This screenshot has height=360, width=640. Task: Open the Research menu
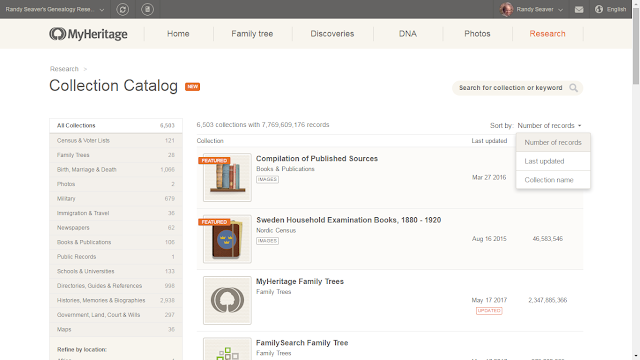coord(547,34)
